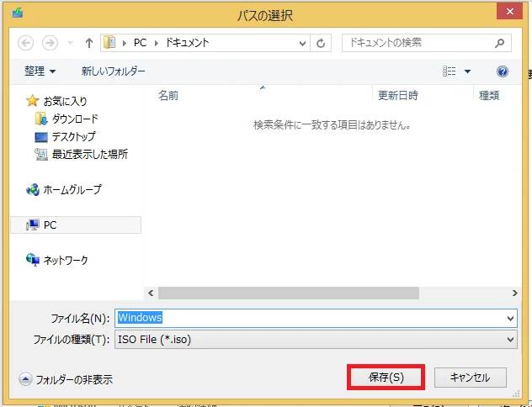This screenshot has width=532, height=407.
Task: Close the パスの選択 dialog
Action: point(509,12)
